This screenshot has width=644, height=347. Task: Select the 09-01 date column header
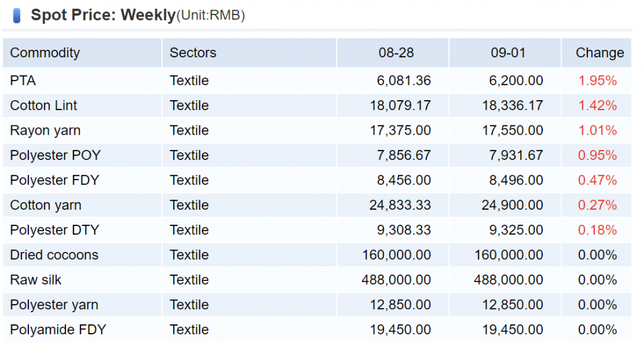tap(508, 53)
